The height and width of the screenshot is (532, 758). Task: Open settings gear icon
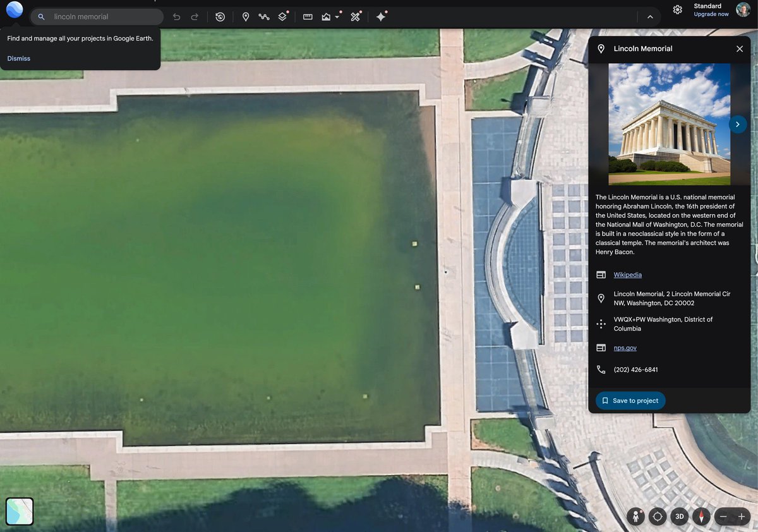(x=677, y=10)
